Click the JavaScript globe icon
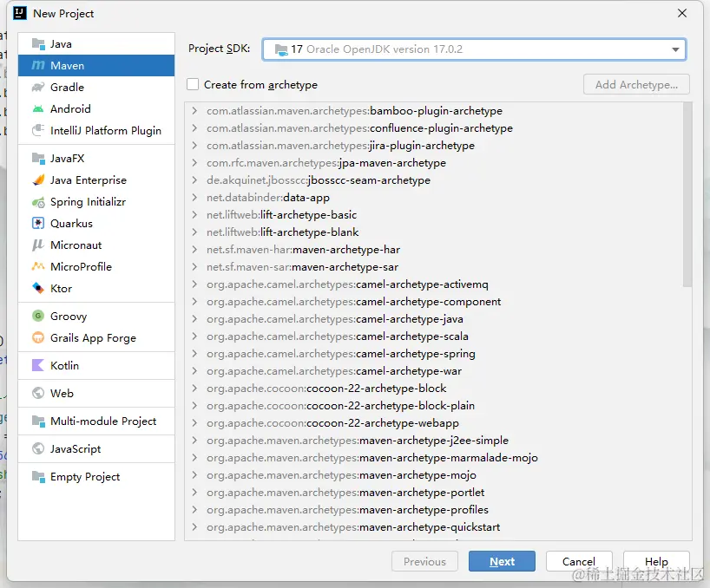This screenshot has height=588, width=710. [x=38, y=448]
